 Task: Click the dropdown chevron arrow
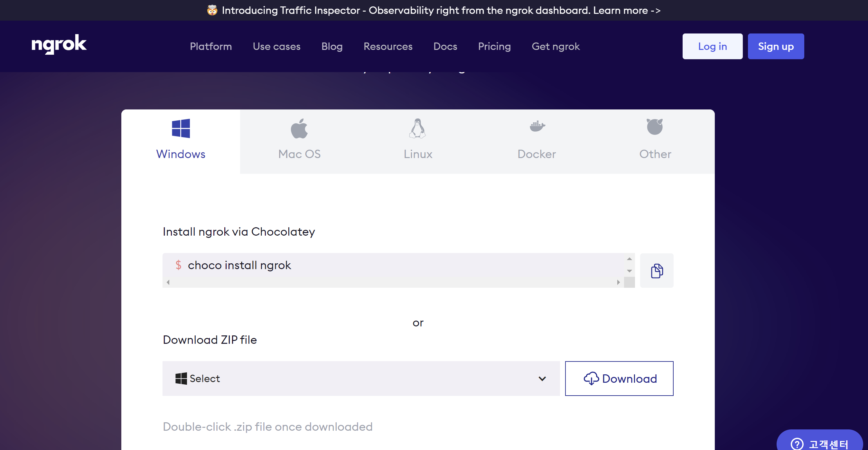pyautogui.click(x=542, y=379)
